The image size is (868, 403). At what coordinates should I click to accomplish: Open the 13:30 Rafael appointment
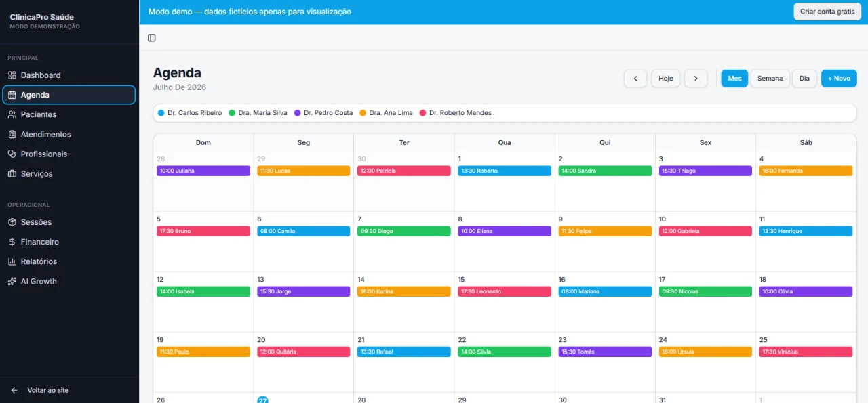point(404,352)
